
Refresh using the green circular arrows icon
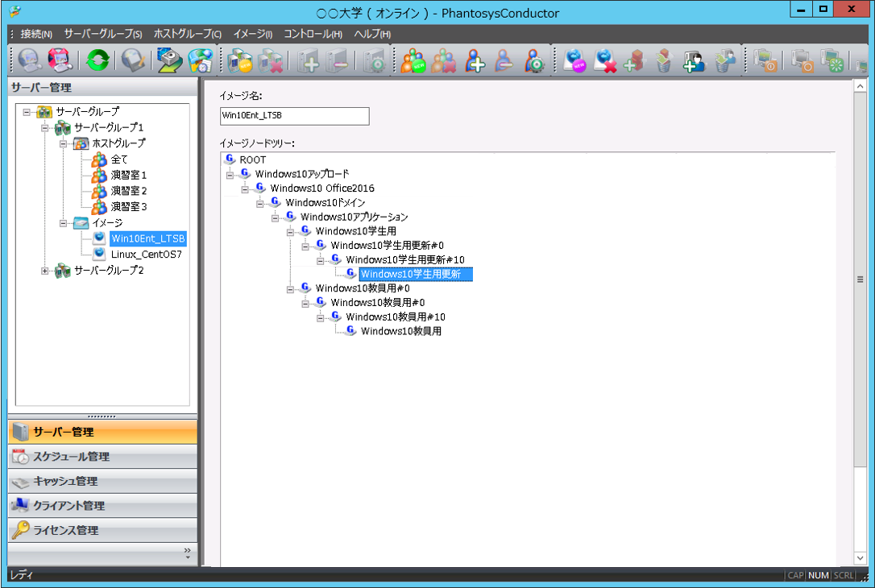pos(97,60)
